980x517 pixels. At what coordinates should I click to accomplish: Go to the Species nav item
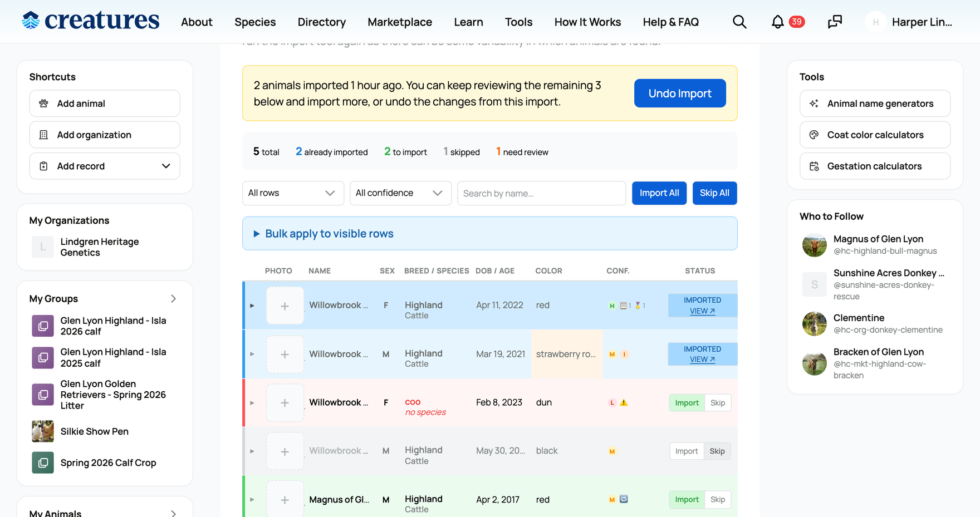click(x=255, y=22)
